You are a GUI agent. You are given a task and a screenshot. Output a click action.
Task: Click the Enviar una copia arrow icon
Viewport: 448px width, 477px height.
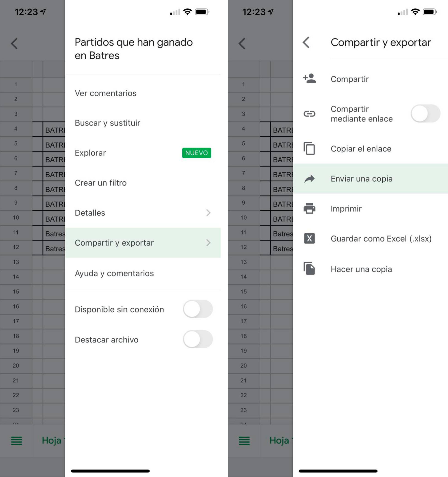[309, 179]
